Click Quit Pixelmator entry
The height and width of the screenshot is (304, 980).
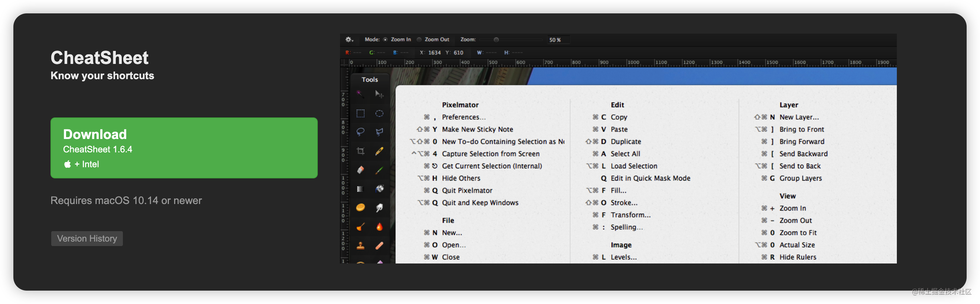(x=467, y=190)
